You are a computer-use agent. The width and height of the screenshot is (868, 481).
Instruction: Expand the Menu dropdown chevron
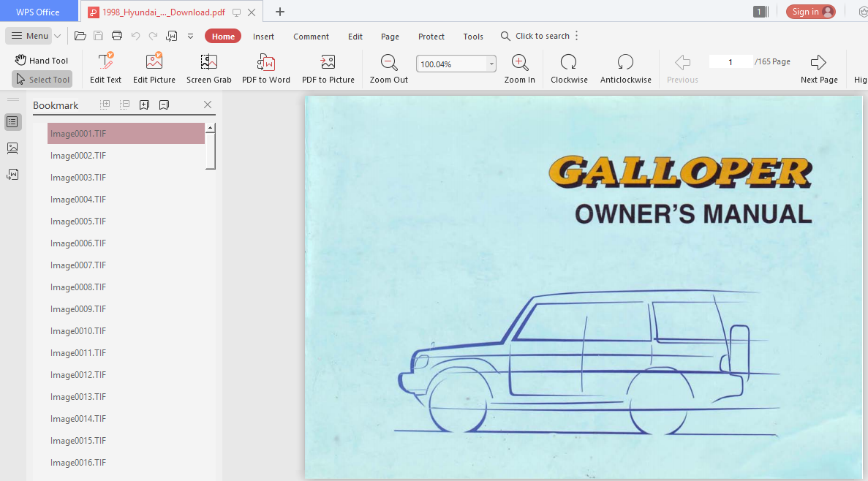tap(57, 36)
